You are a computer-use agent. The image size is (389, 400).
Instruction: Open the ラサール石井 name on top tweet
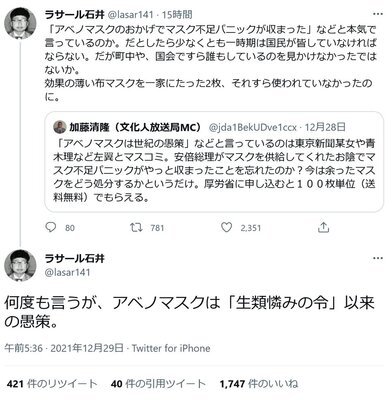pos(74,14)
